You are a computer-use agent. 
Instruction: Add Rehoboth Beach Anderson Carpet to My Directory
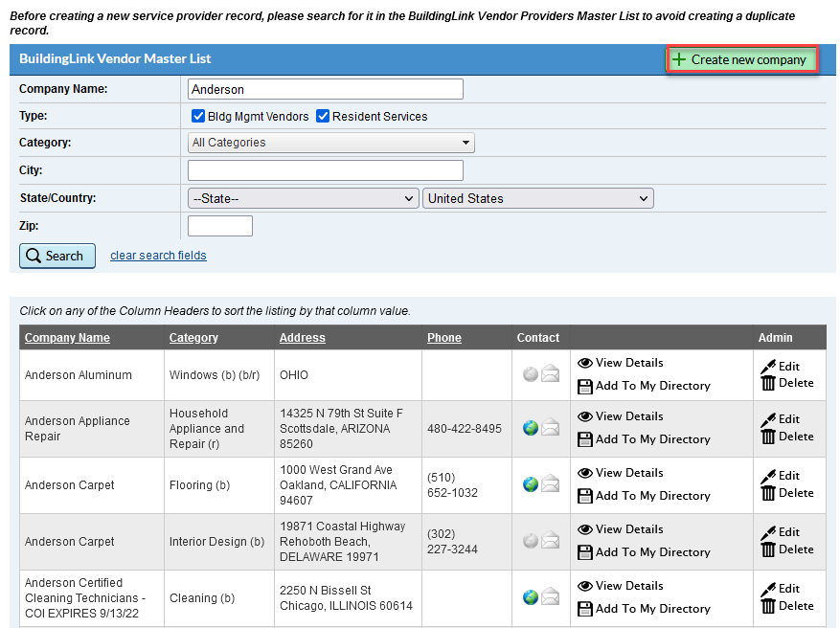click(x=644, y=552)
